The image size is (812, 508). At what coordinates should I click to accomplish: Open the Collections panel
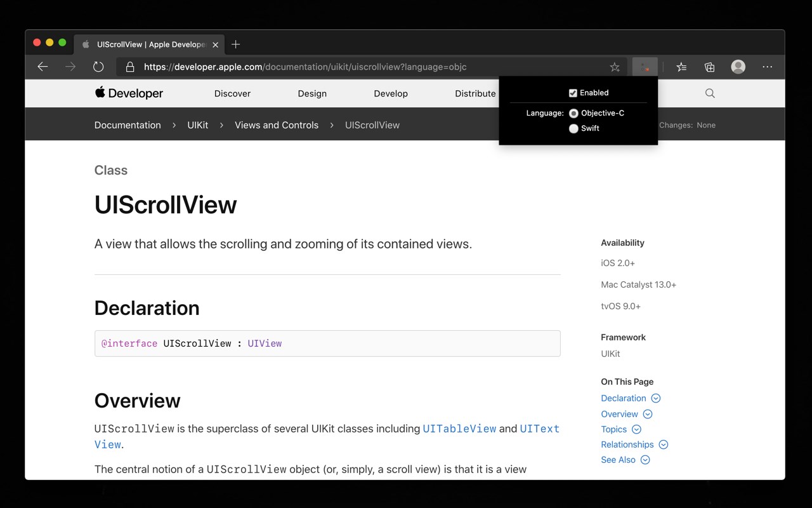pyautogui.click(x=710, y=67)
